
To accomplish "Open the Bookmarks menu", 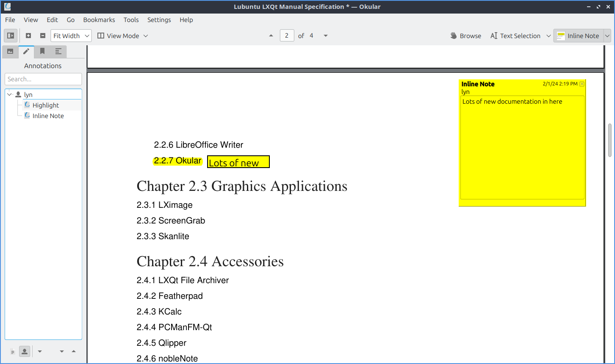I will pos(99,20).
